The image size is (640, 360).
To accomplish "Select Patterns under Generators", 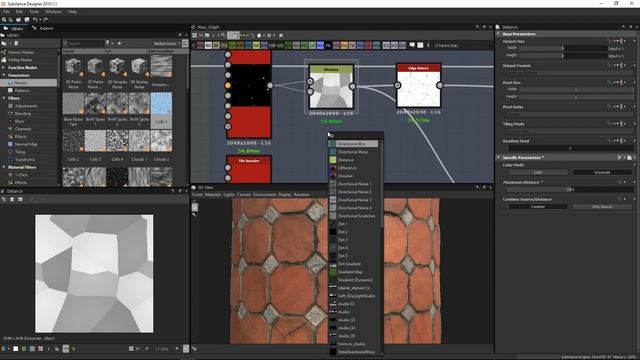I will pos(22,91).
